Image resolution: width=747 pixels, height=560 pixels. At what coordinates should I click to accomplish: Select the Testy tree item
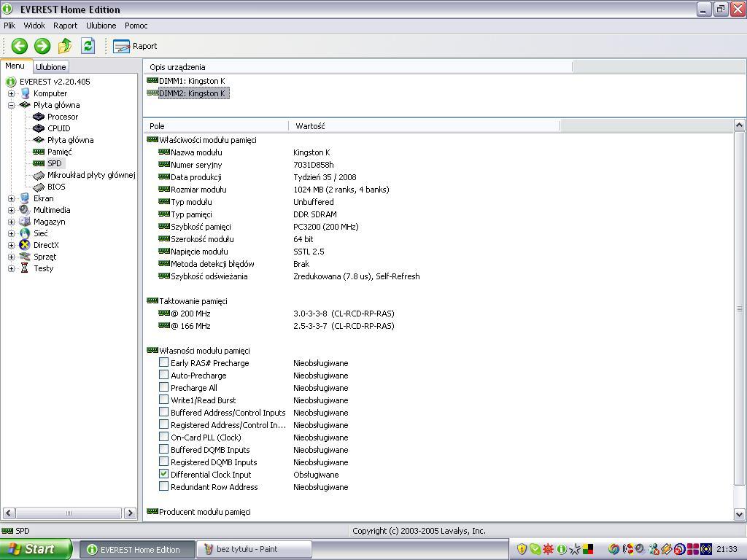[x=43, y=268]
